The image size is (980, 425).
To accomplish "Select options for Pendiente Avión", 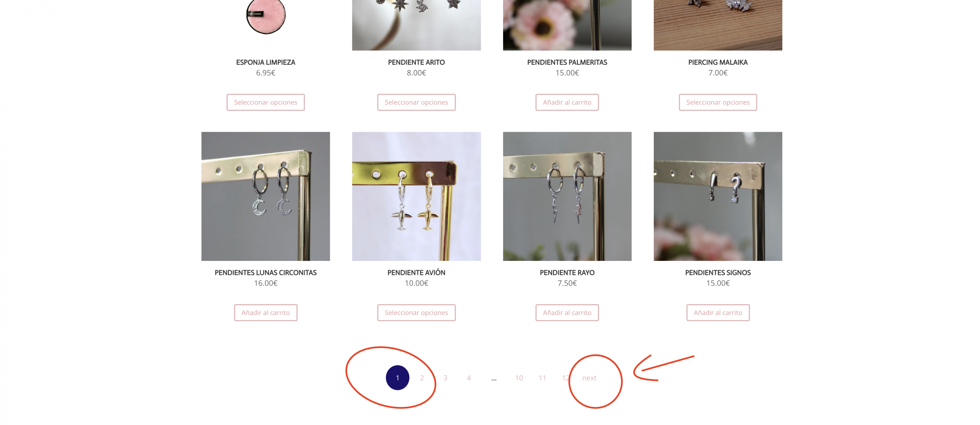I will tap(416, 312).
